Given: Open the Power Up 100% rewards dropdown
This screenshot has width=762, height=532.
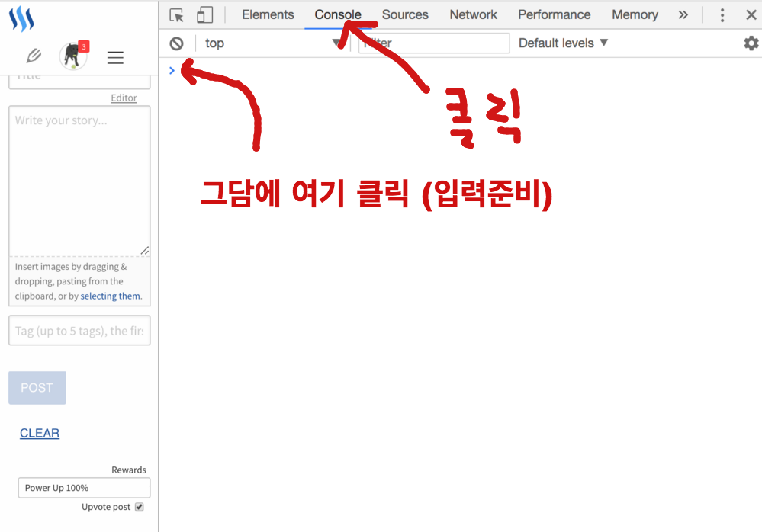Looking at the screenshot, I should (84, 488).
